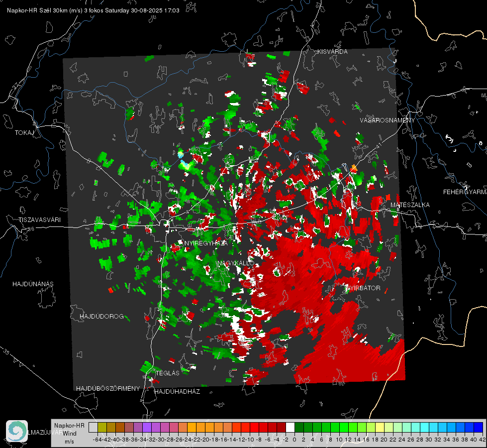This screenshot has height=448, width=487.
Task: Pick the bright green swatch after 10
Action: click(344, 427)
